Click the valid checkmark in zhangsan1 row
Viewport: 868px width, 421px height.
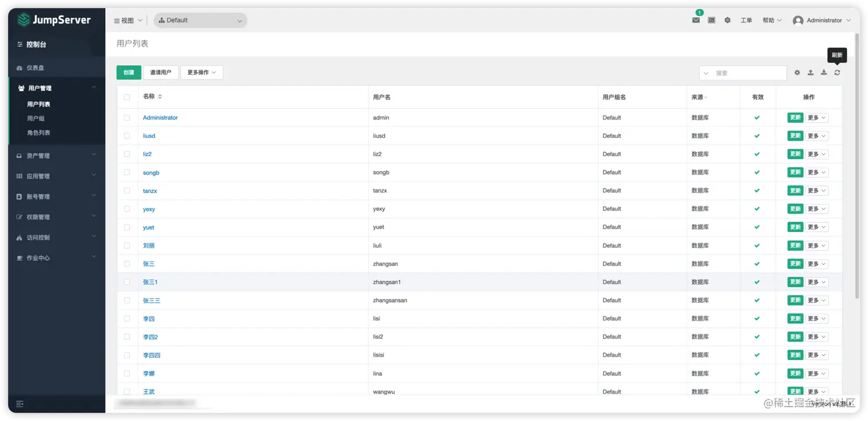pos(757,282)
